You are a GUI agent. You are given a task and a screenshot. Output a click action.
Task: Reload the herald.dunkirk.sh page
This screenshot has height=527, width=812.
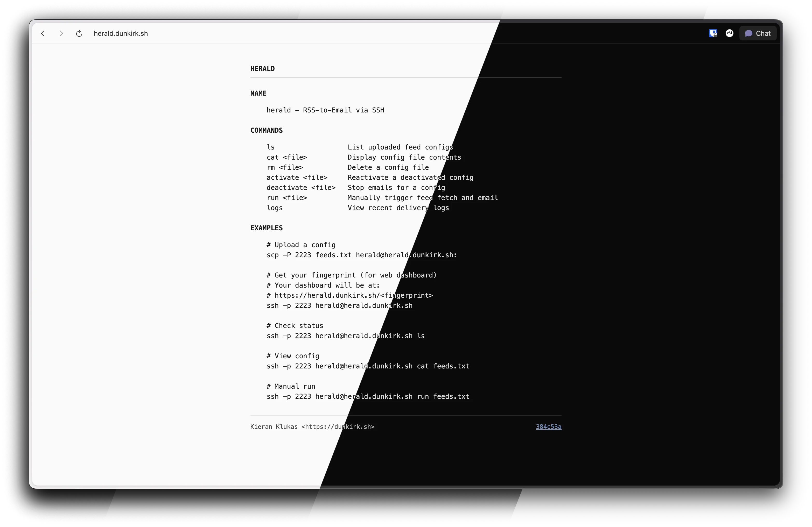point(79,33)
